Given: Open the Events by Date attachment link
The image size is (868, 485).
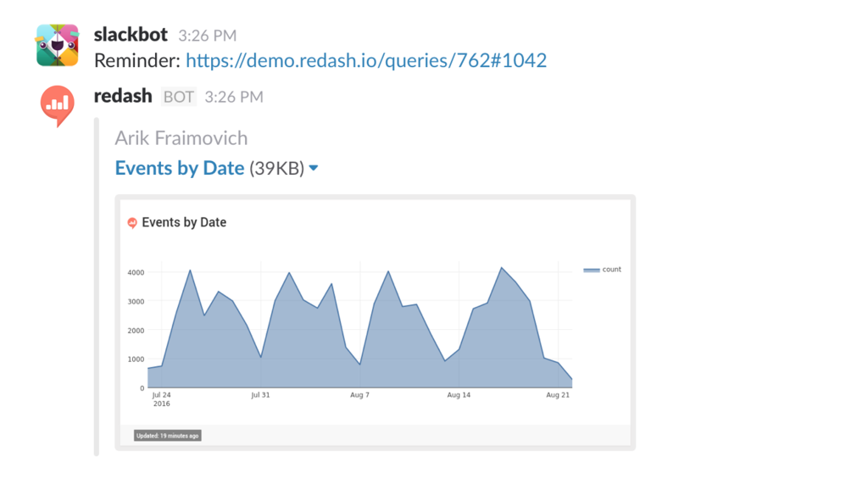Looking at the screenshot, I should tap(180, 168).
